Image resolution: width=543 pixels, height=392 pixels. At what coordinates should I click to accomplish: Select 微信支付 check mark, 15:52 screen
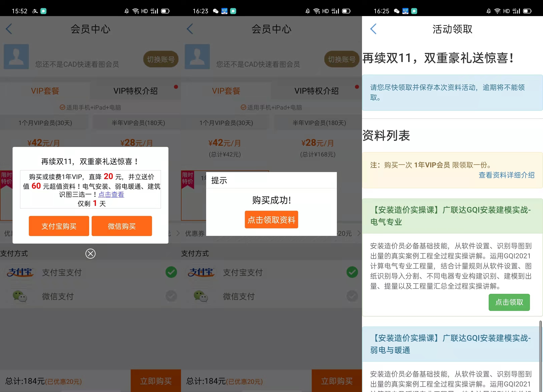(171, 296)
